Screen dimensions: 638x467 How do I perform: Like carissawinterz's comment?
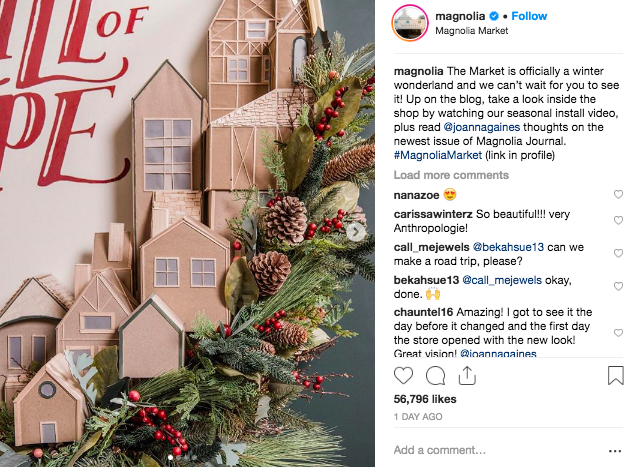click(618, 220)
